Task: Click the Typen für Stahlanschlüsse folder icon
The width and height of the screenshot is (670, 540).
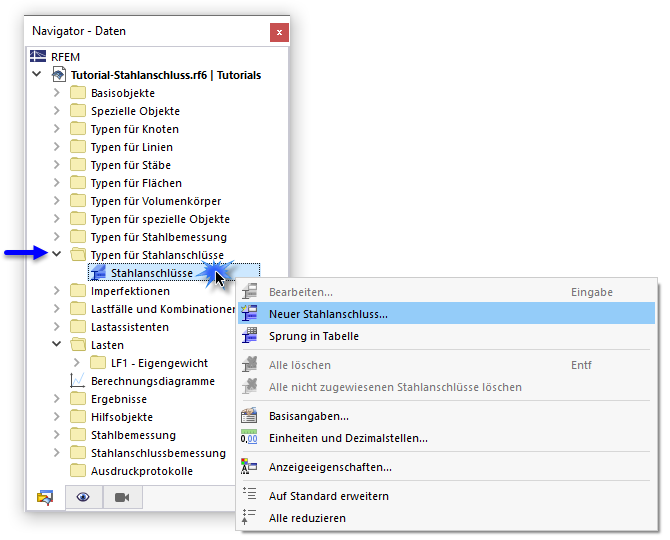Action: coord(77,255)
